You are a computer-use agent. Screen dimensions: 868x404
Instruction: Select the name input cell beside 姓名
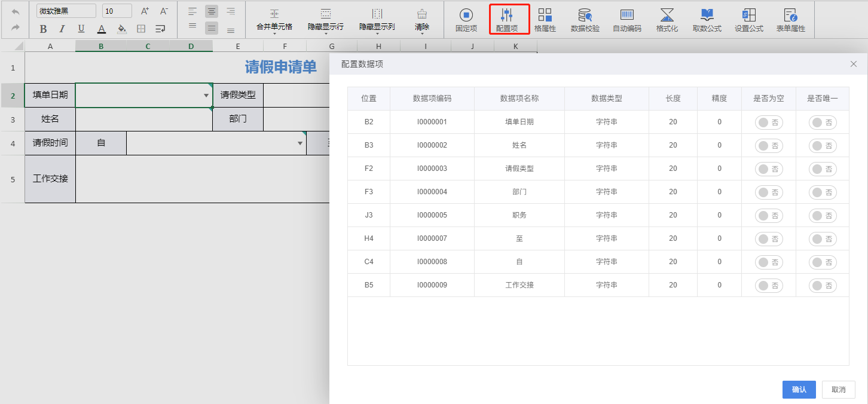144,119
